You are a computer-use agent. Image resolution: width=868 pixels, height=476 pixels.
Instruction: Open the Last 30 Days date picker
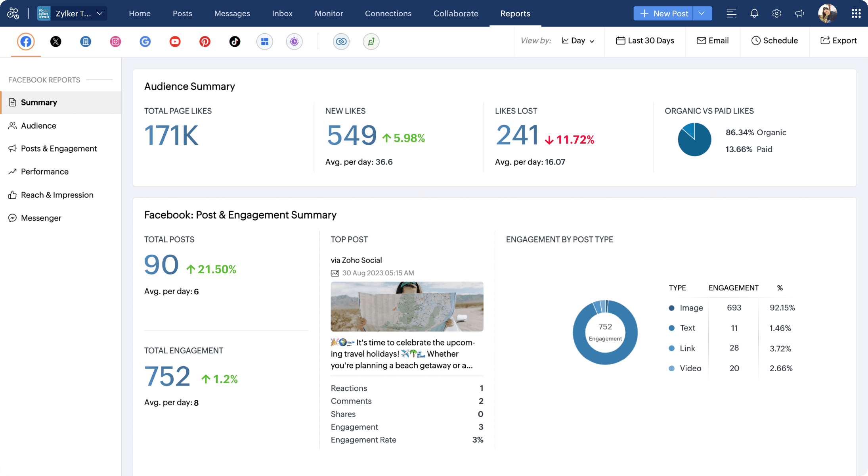645,40
